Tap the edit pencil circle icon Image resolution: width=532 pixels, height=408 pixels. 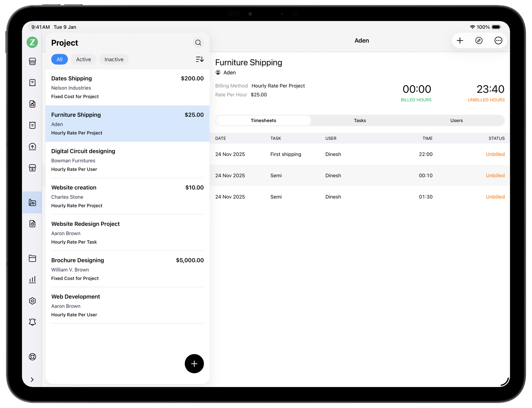479,41
